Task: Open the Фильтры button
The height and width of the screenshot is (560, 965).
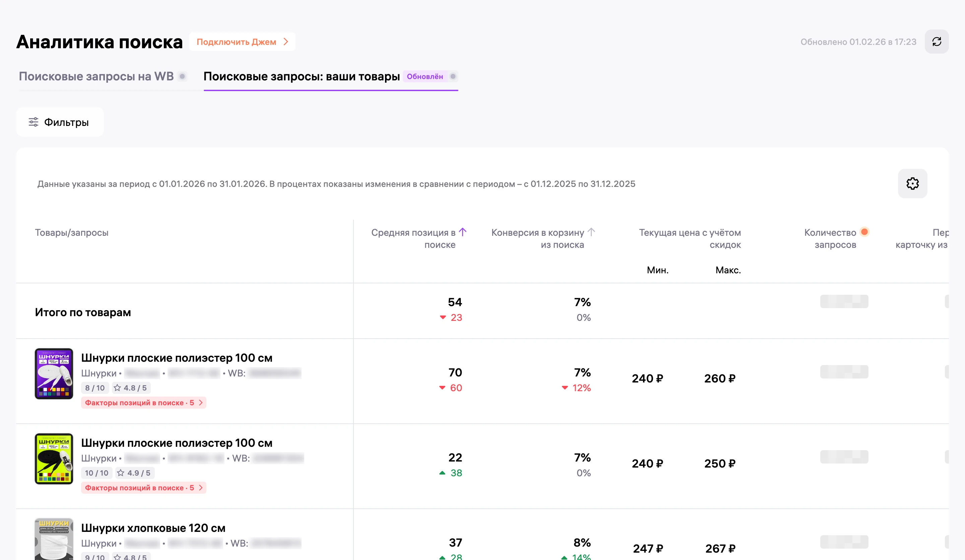Action: click(x=60, y=122)
